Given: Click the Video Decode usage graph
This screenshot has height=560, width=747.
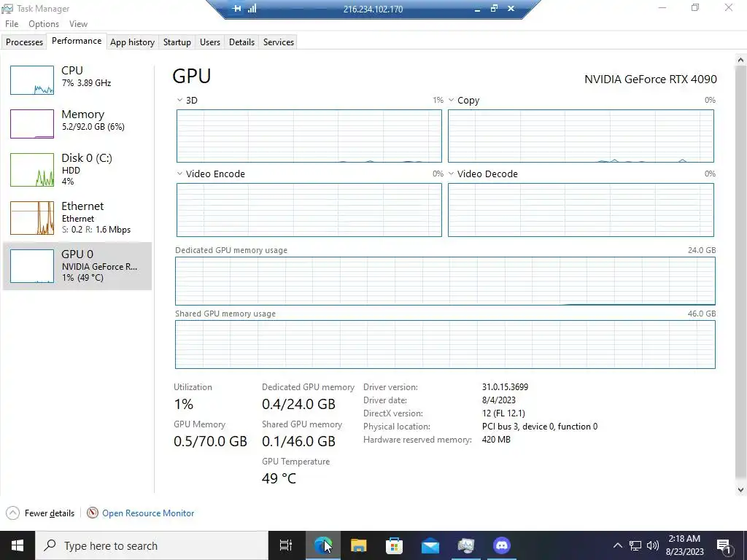Looking at the screenshot, I should [x=581, y=210].
